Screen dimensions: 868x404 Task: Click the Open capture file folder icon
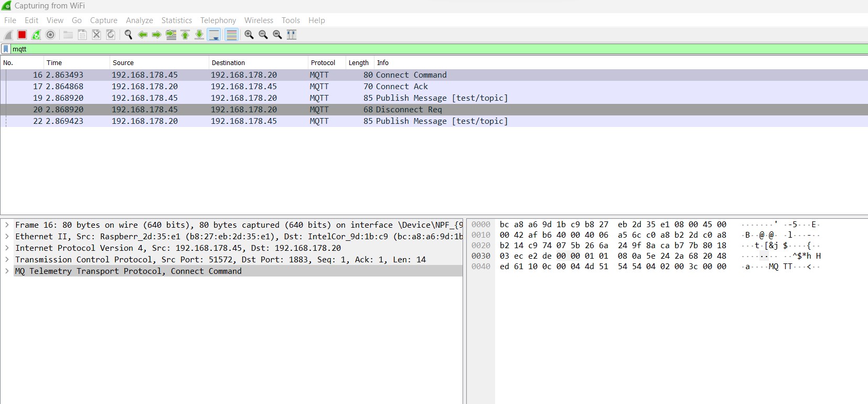click(68, 35)
